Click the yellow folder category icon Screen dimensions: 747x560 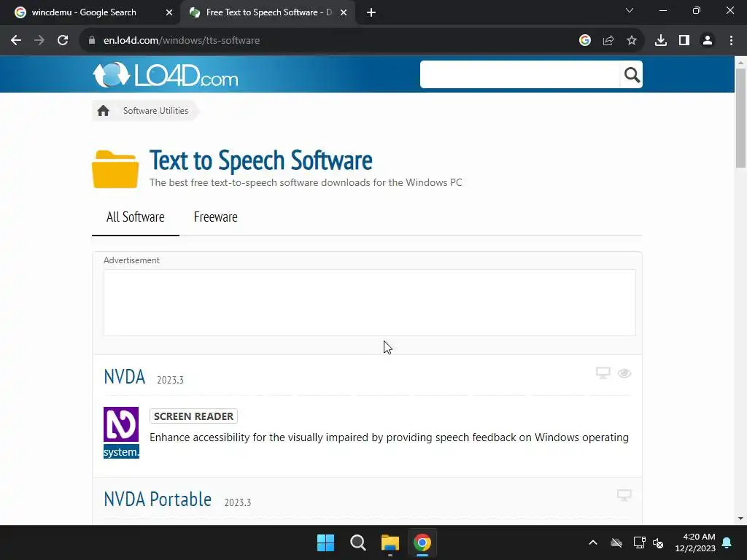pyautogui.click(x=115, y=169)
